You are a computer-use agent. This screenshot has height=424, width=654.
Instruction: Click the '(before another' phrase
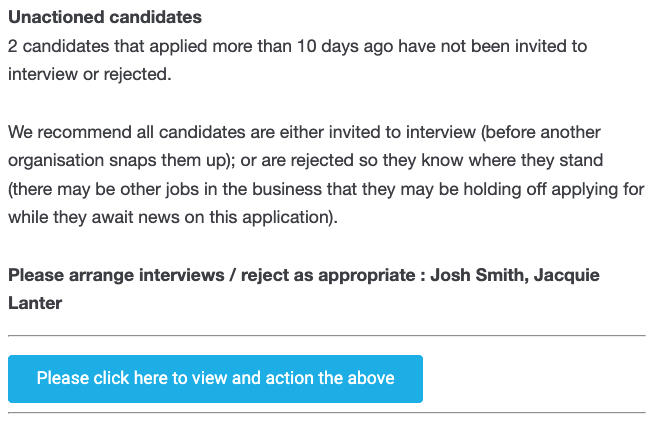[541, 132]
